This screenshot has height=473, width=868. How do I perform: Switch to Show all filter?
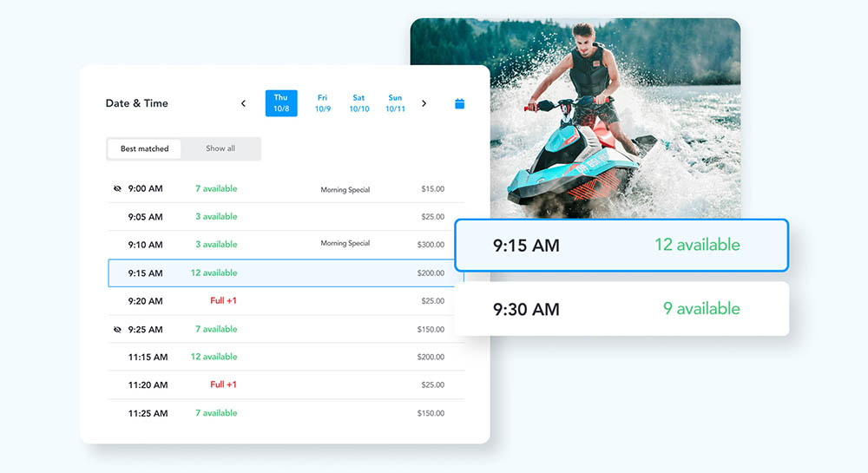coord(220,148)
